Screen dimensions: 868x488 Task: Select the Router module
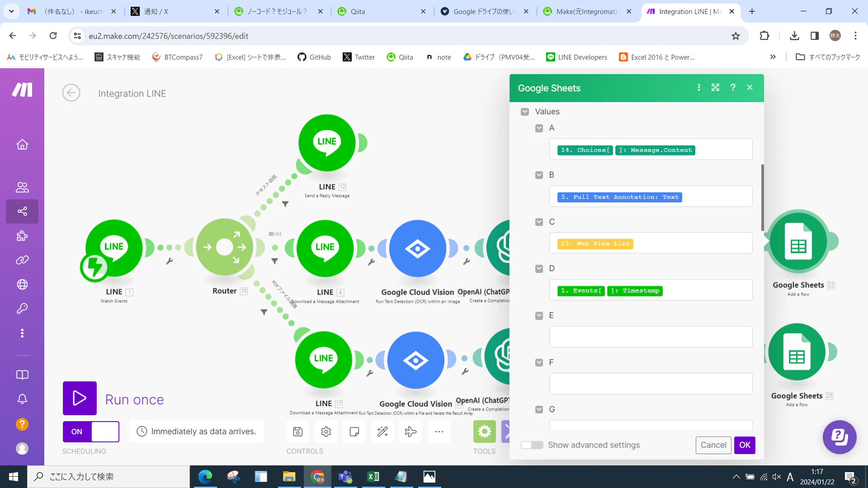(x=225, y=247)
